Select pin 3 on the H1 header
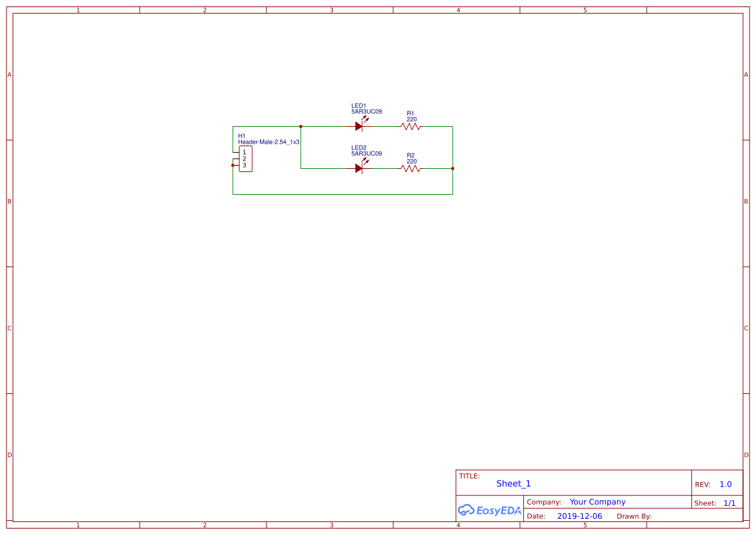Viewport: 756px width, 535px height. (x=244, y=164)
